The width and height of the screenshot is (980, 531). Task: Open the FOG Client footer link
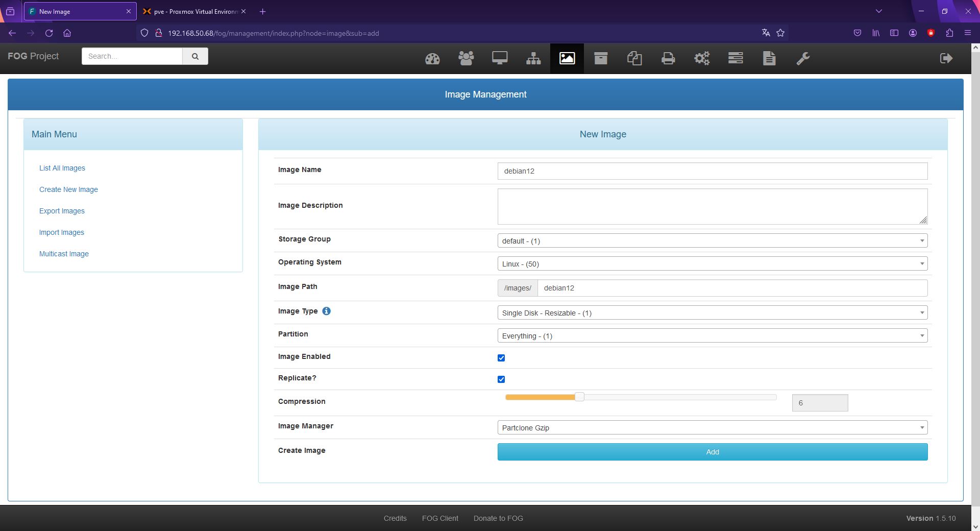pos(440,518)
